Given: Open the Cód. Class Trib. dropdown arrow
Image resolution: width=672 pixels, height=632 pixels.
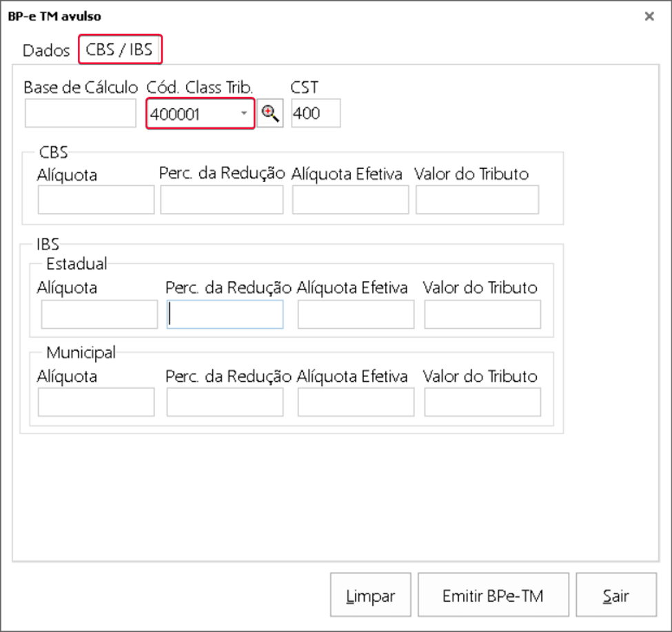Looking at the screenshot, I should click(244, 114).
